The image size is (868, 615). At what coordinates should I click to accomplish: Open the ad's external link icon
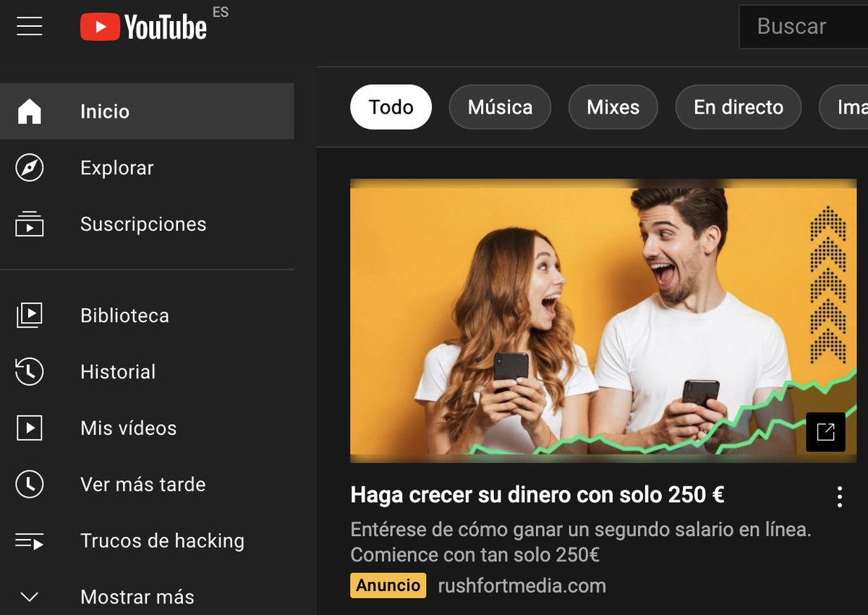pos(826,432)
